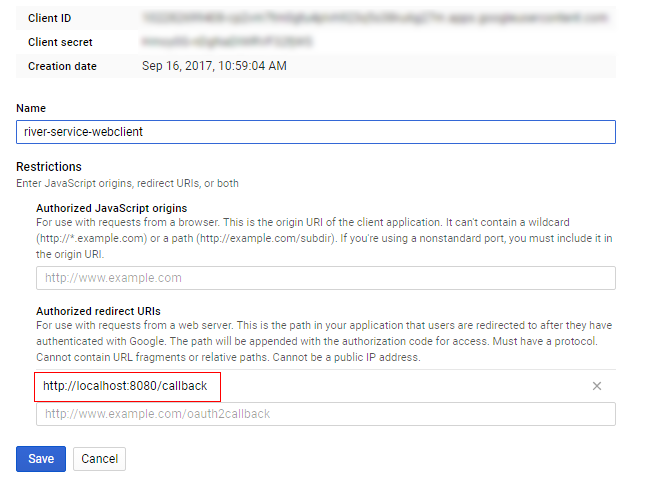Click the blurred Client ID value
663x483 pixels.
[375, 18]
